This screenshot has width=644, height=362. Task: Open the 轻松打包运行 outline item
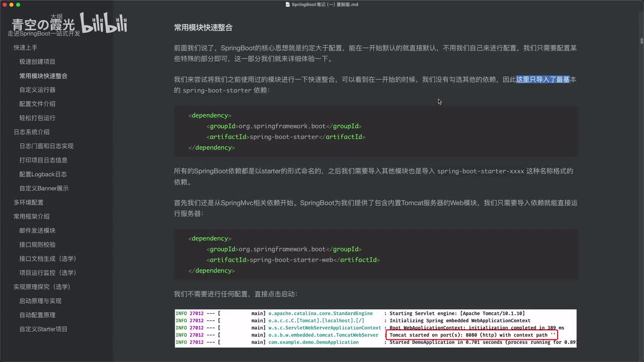[x=38, y=118]
